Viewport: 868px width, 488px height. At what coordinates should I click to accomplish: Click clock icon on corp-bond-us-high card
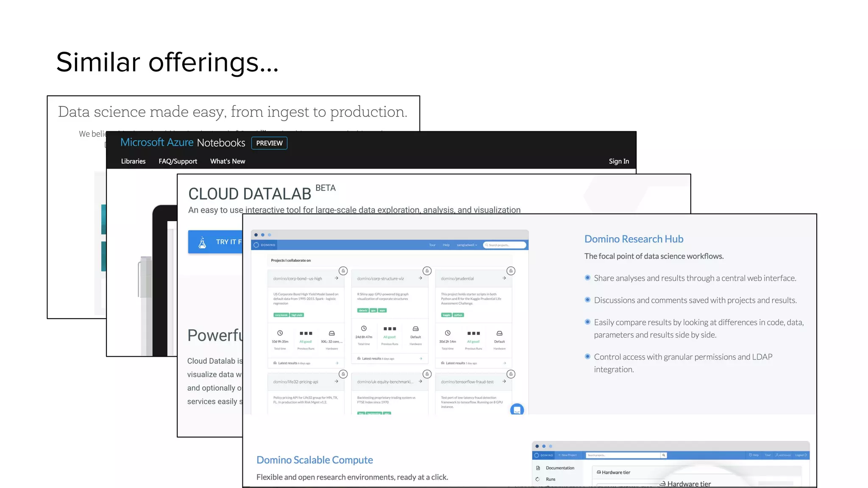280,333
